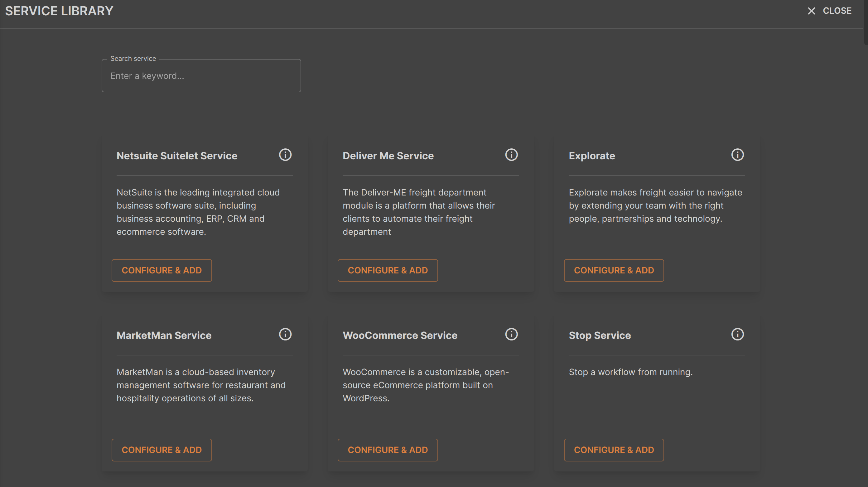868x487 pixels.
Task: Configure and add MarketMan Service
Action: coord(162,450)
